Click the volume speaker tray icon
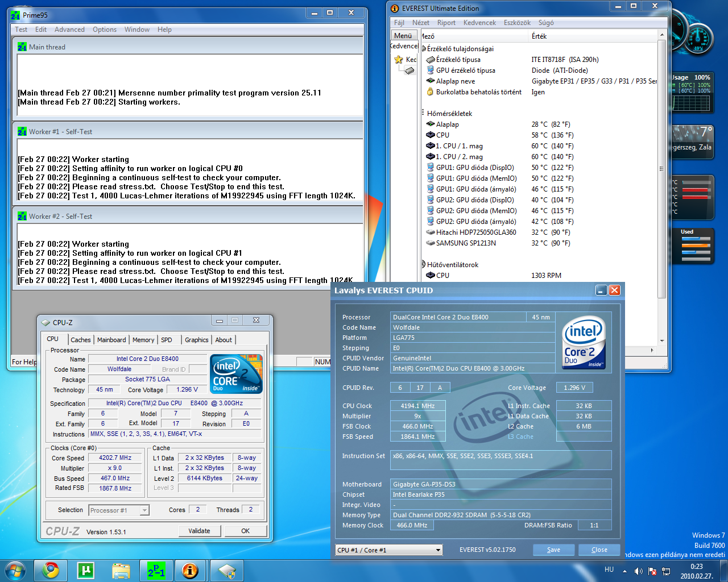The width and height of the screenshot is (728, 582). [638, 571]
